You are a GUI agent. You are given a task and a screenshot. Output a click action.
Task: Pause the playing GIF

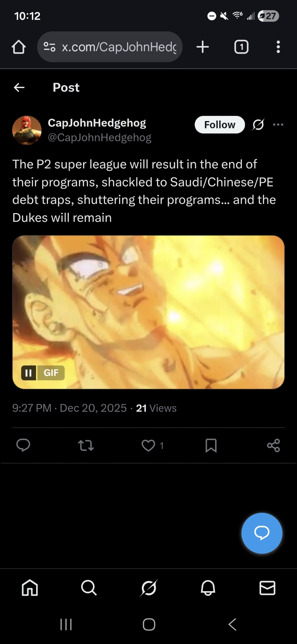29,373
